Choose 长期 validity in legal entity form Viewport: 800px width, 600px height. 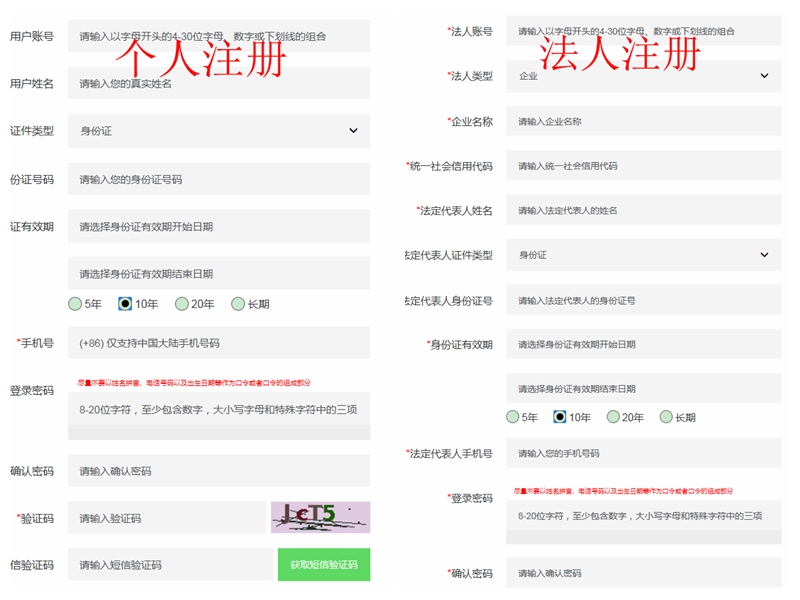[666, 417]
